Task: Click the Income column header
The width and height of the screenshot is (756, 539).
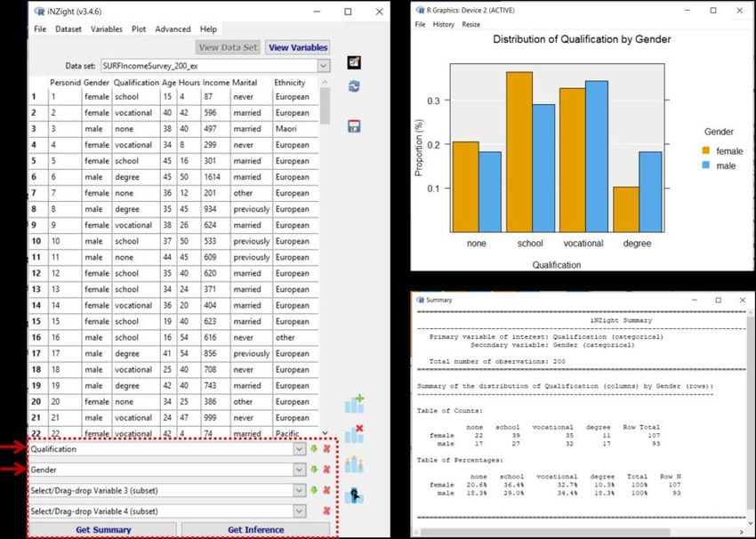Action: click(216, 83)
